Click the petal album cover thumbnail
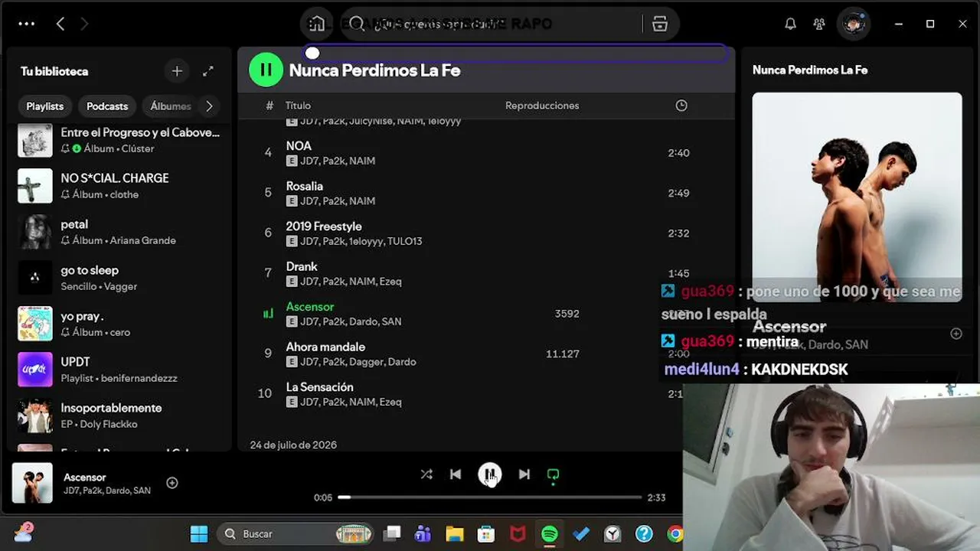The width and height of the screenshot is (980, 551). point(35,232)
